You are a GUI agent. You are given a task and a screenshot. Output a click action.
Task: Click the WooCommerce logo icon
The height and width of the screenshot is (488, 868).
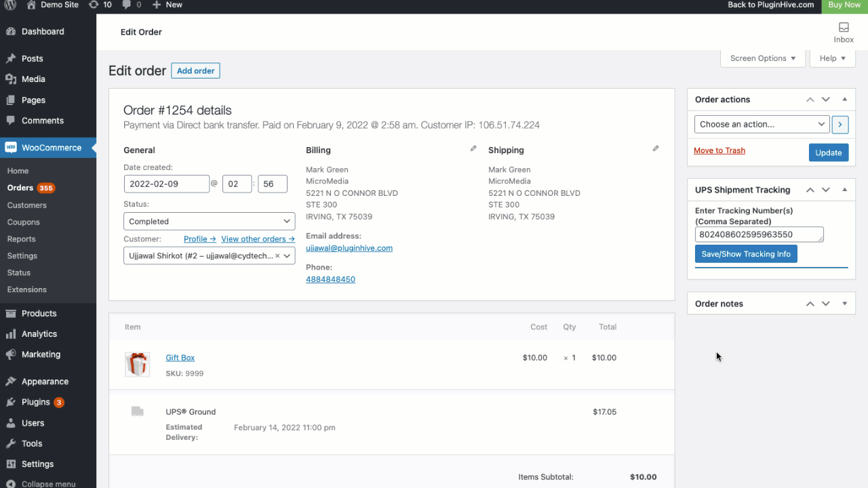(11, 148)
